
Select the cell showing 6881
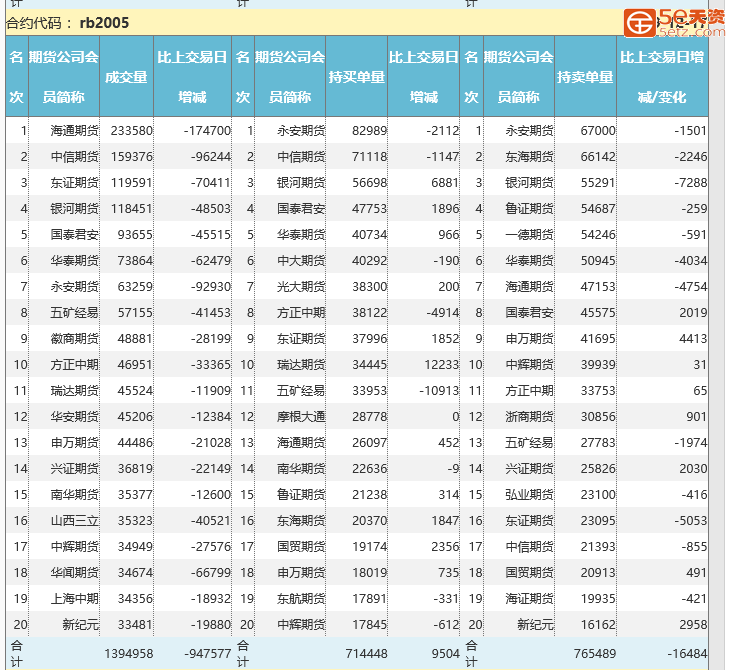tap(445, 183)
